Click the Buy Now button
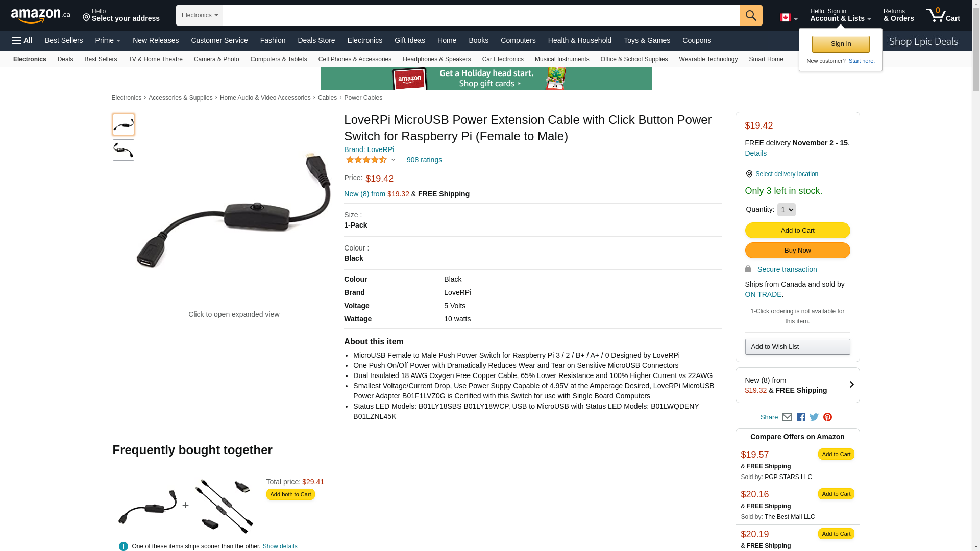 (x=797, y=251)
